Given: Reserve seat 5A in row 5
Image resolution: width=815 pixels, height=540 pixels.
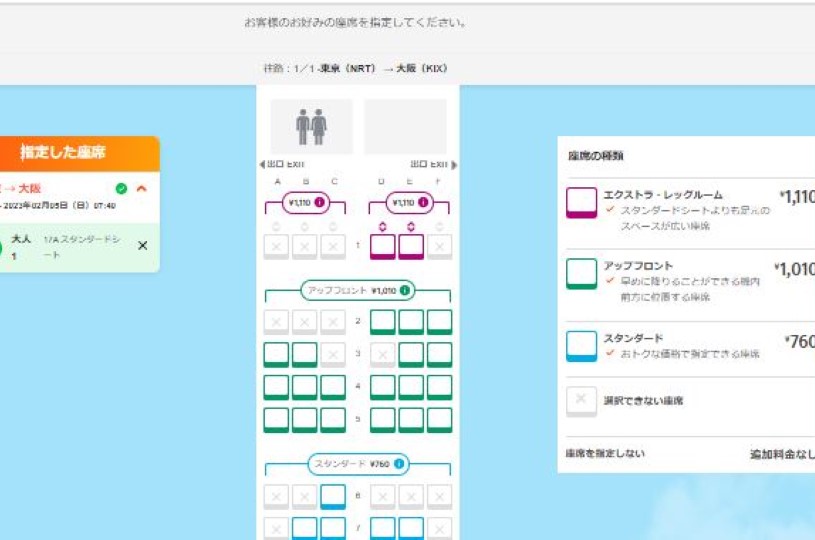Looking at the screenshot, I should [x=276, y=420].
